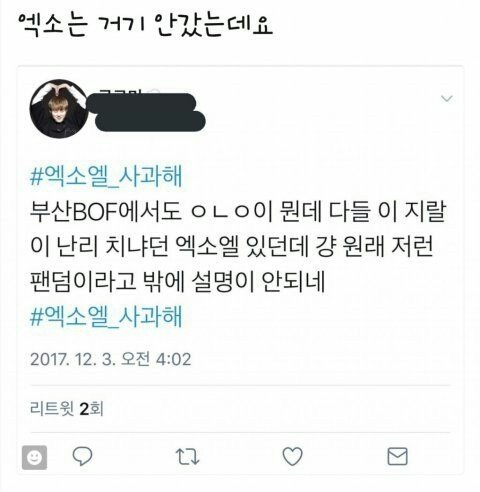480x492 pixels.
Task: Click the first #엑소엘_사과해 hashtag
Action: pos(106,176)
